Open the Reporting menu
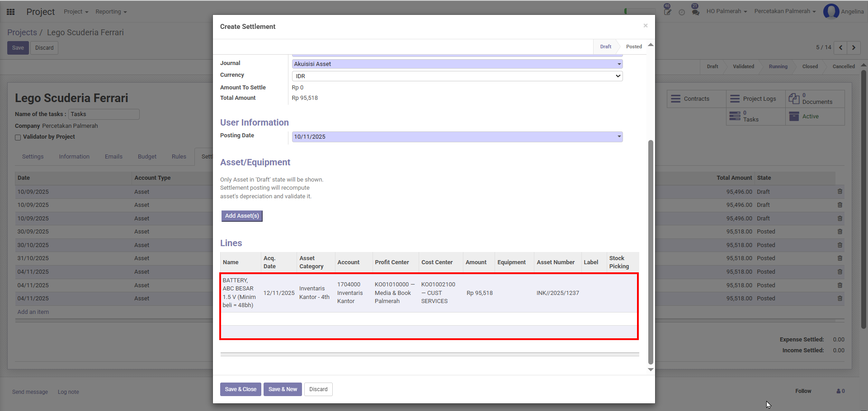The height and width of the screenshot is (411, 868). click(x=111, y=12)
